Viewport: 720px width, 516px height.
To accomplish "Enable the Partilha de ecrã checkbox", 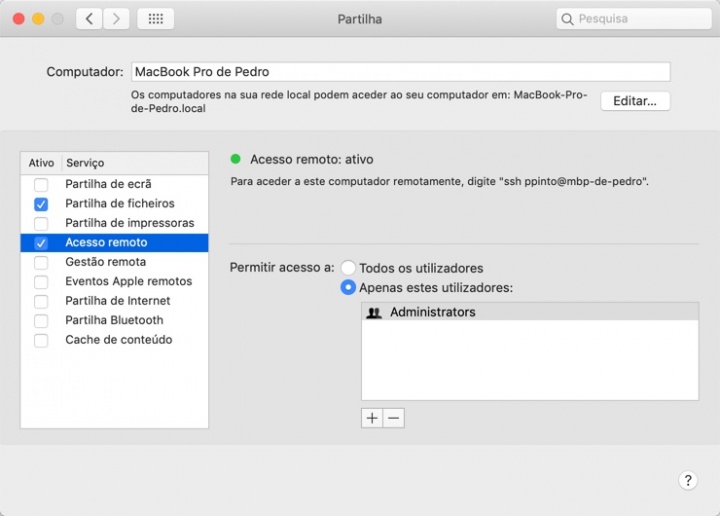I will 41,185.
